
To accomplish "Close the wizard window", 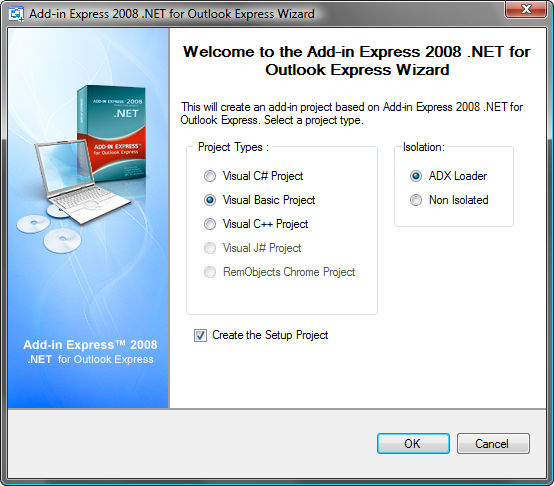I will coord(526,9).
